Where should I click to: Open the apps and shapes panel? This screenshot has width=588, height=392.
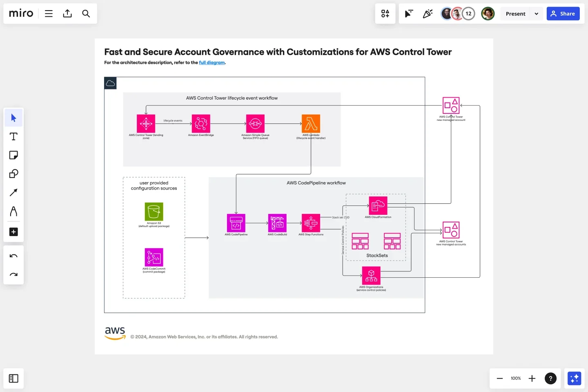point(385,13)
